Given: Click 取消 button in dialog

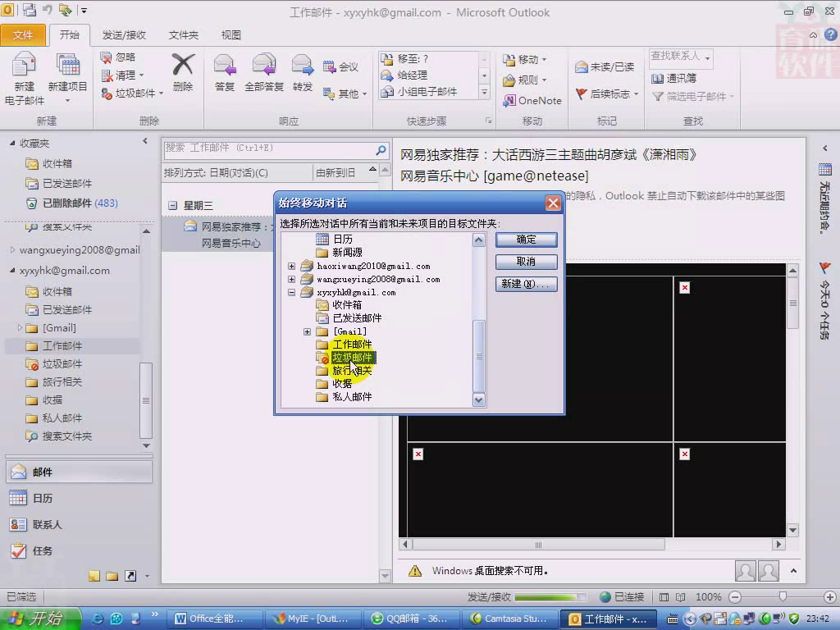Looking at the screenshot, I should tap(526, 262).
